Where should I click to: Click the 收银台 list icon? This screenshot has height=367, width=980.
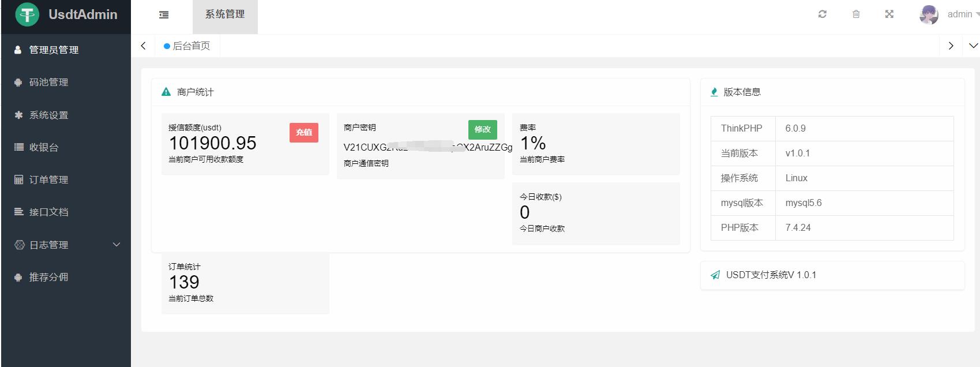(18, 147)
